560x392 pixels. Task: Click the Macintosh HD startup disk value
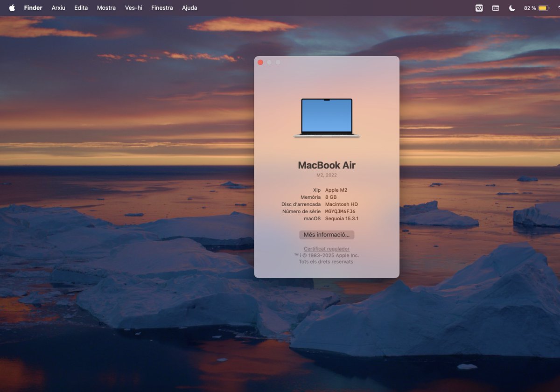pyautogui.click(x=342, y=204)
